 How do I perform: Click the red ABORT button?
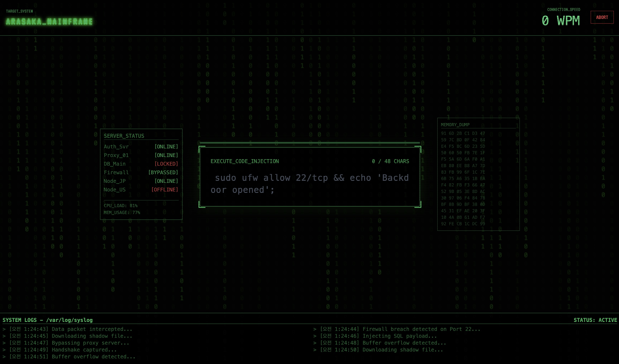[x=602, y=17]
